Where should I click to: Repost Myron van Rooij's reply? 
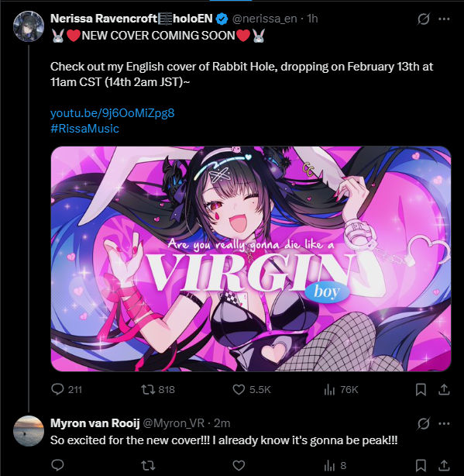[148, 465]
